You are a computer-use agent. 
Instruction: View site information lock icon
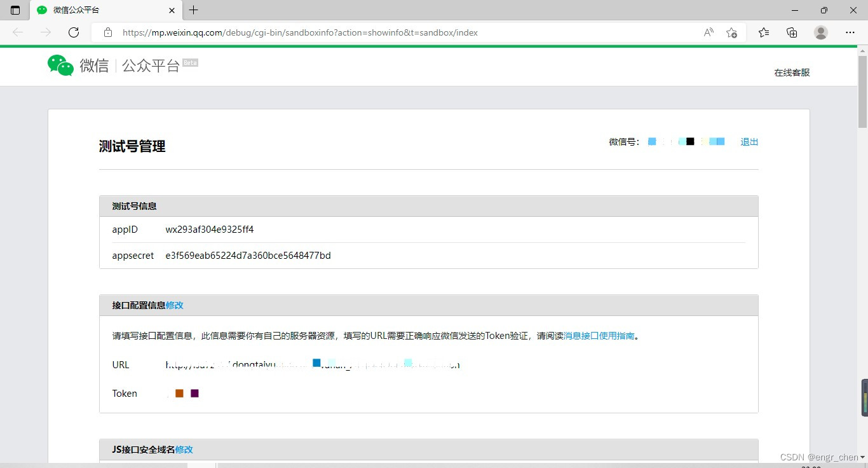[x=108, y=32]
